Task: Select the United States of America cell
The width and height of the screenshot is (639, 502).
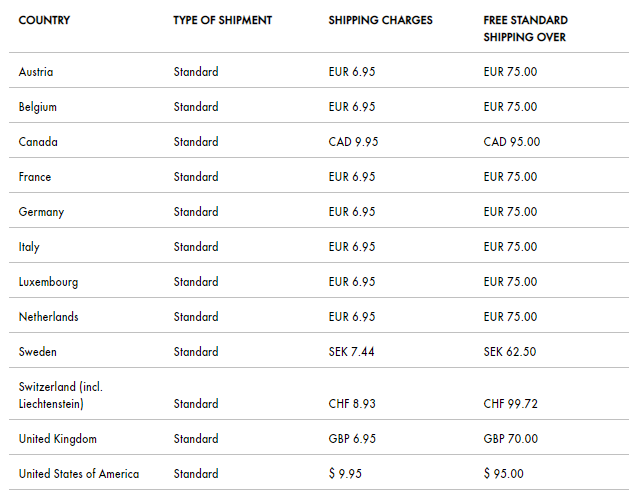Action: point(79,474)
